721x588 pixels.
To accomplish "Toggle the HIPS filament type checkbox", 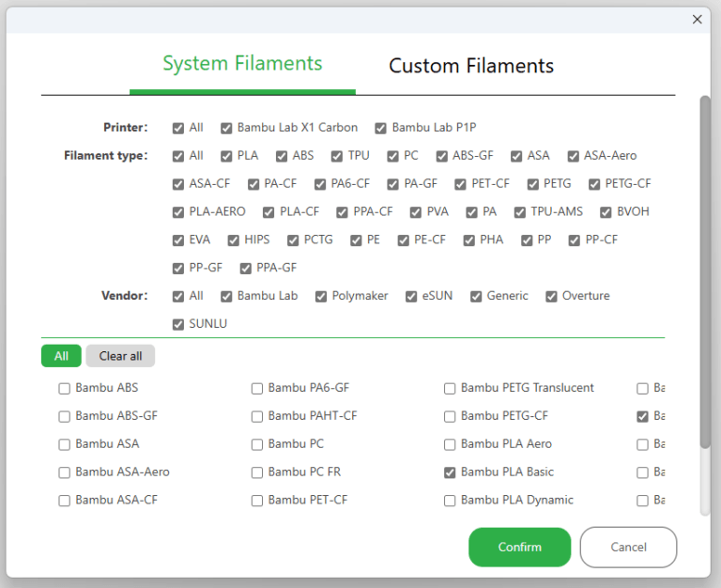I will coord(234,240).
